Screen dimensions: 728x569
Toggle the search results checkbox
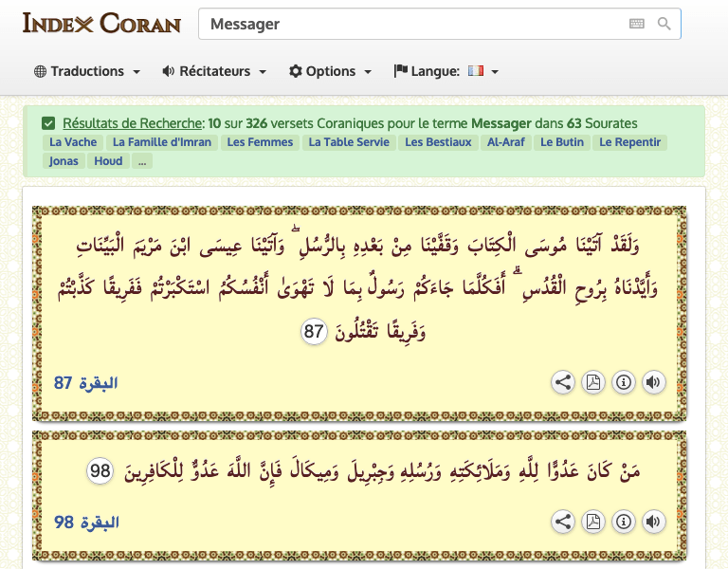(48, 123)
